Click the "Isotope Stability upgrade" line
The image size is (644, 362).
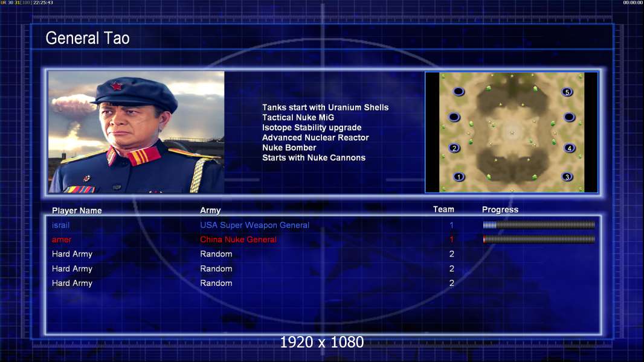coord(312,127)
